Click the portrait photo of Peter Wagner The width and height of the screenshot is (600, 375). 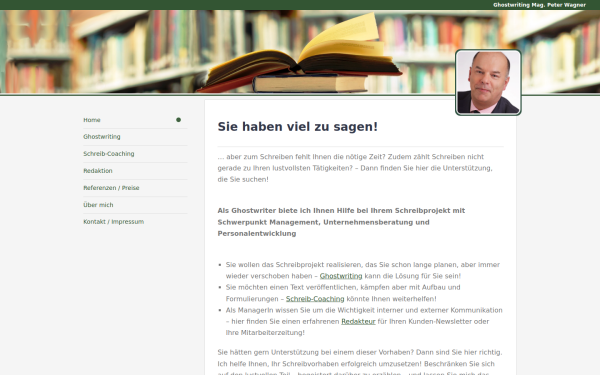coord(488,82)
